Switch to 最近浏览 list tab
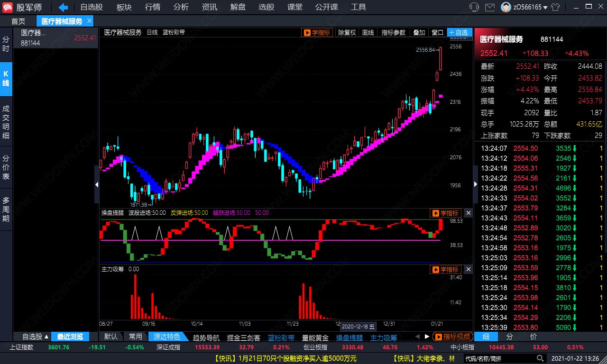This screenshot has height=364, width=607. [70, 337]
